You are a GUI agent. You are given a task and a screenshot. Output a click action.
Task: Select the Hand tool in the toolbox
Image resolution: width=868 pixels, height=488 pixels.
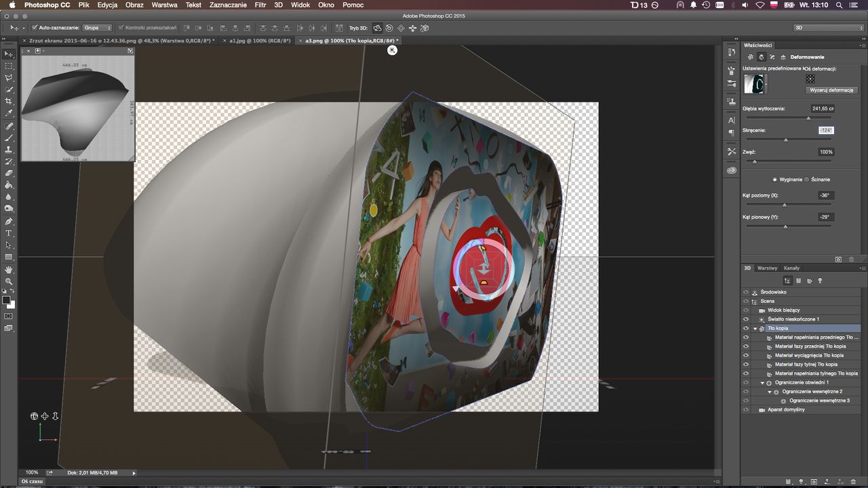(9, 269)
